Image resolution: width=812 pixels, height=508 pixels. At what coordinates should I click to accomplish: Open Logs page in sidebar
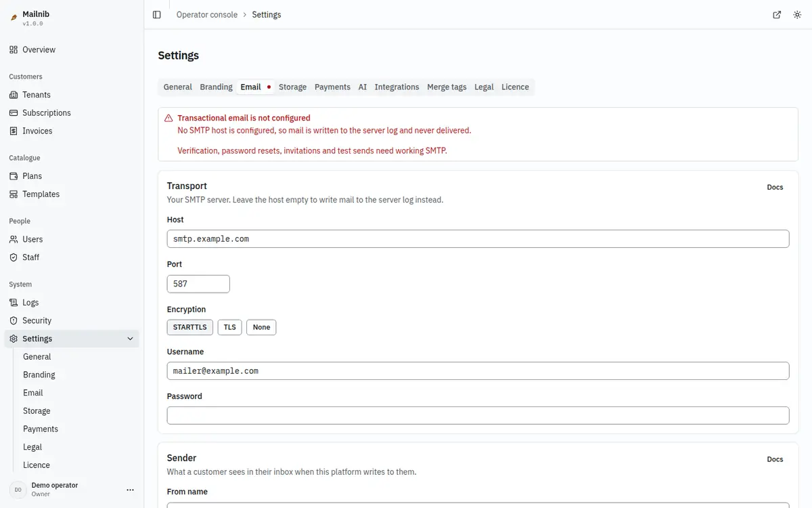tap(72, 303)
